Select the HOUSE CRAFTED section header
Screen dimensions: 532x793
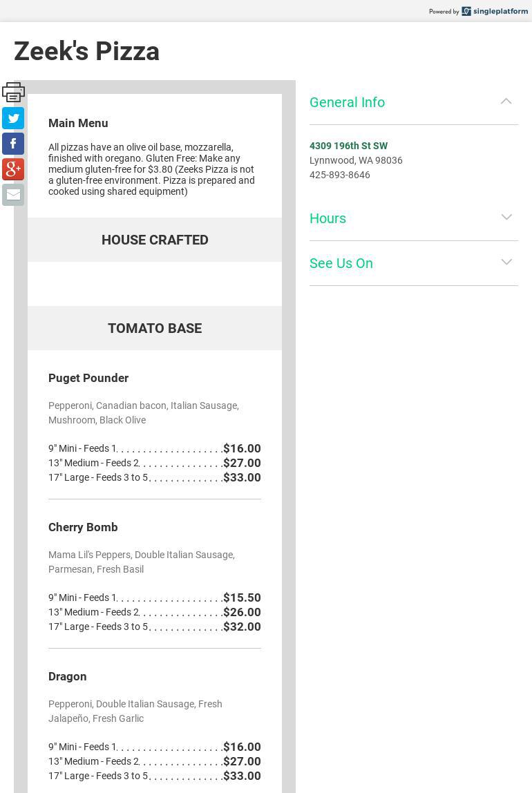tap(155, 240)
